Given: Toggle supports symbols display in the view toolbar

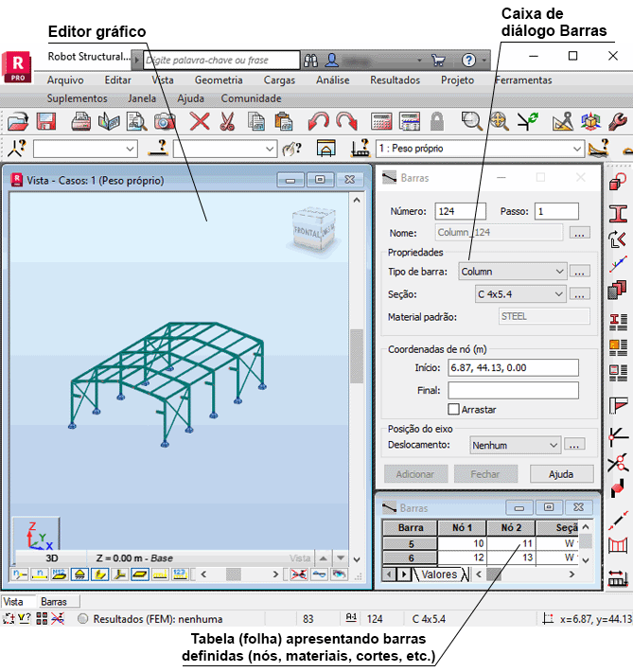Looking at the screenshot, I should (79, 575).
